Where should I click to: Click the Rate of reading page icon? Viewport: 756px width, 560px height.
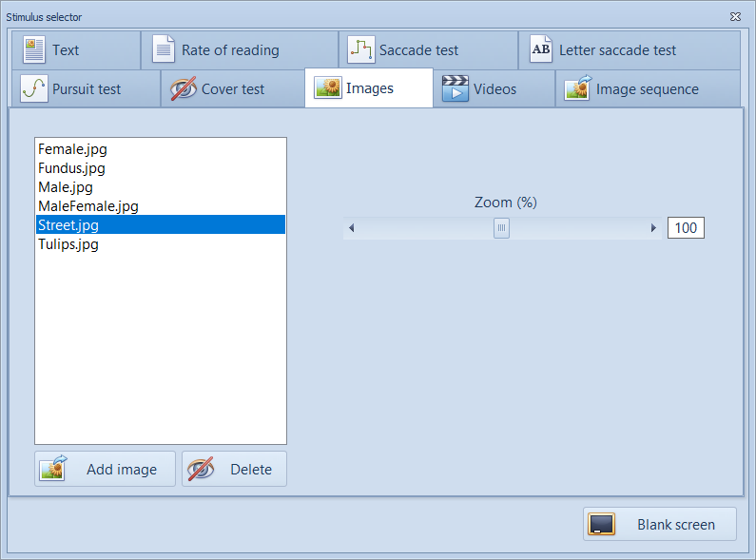click(x=164, y=49)
